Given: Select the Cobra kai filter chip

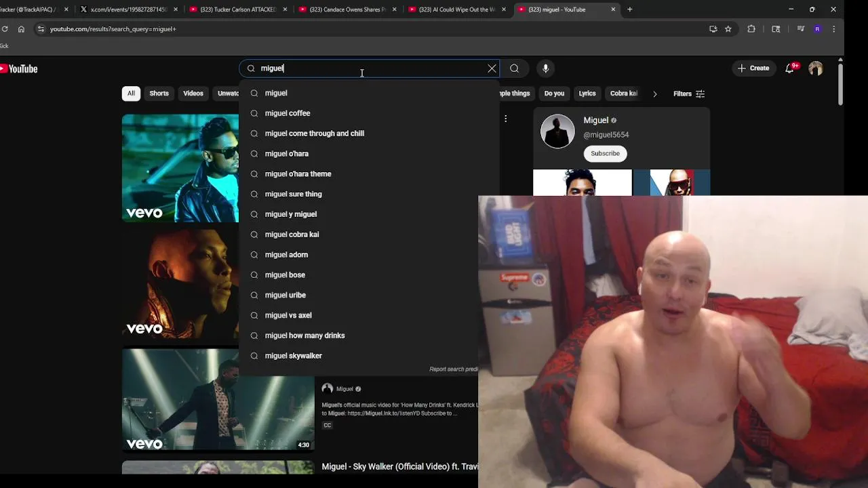Looking at the screenshot, I should coord(623,94).
